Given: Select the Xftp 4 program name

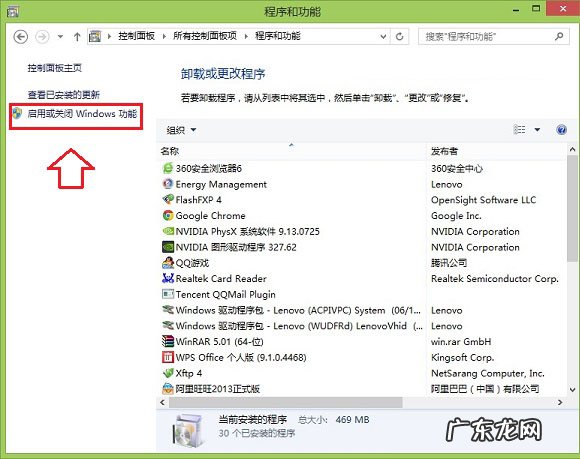Looking at the screenshot, I should [189, 373].
